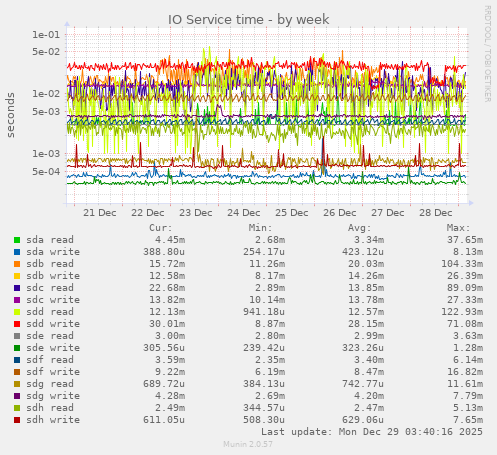Screen dimensions: 497x455
Task: Click the sda write blue legend swatch
Action: (x=17, y=252)
